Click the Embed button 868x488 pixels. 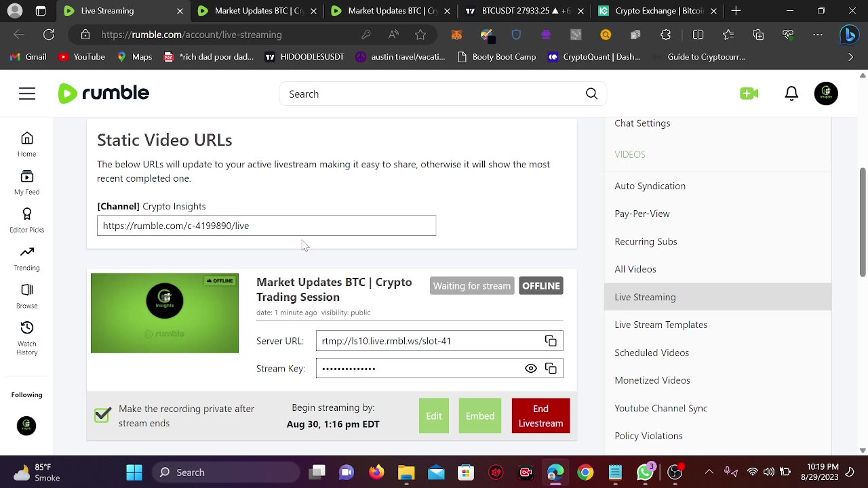[480, 416]
